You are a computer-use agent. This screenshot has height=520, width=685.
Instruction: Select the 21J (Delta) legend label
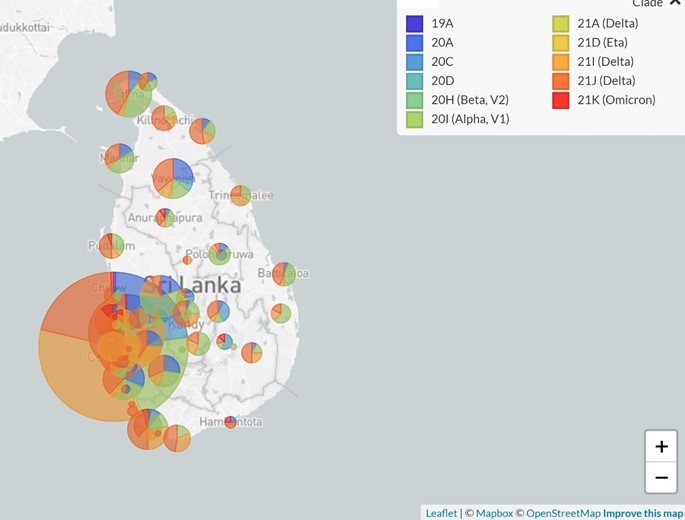[606, 81]
